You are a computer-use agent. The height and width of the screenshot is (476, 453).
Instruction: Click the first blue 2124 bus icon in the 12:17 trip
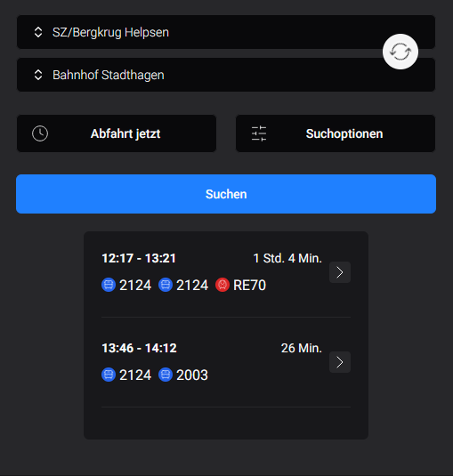click(x=109, y=285)
